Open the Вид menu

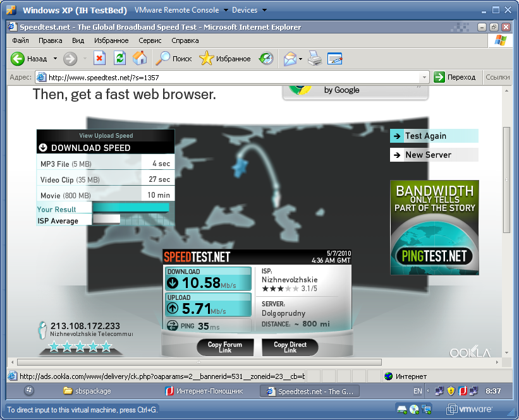click(78, 40)
